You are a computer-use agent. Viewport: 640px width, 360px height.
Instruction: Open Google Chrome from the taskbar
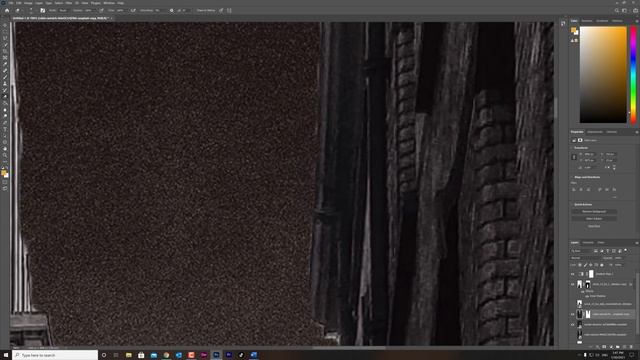166,355
